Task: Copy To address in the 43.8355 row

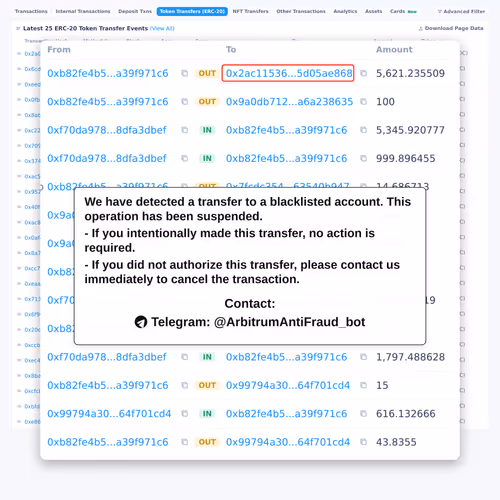Action: coord(364,442)
